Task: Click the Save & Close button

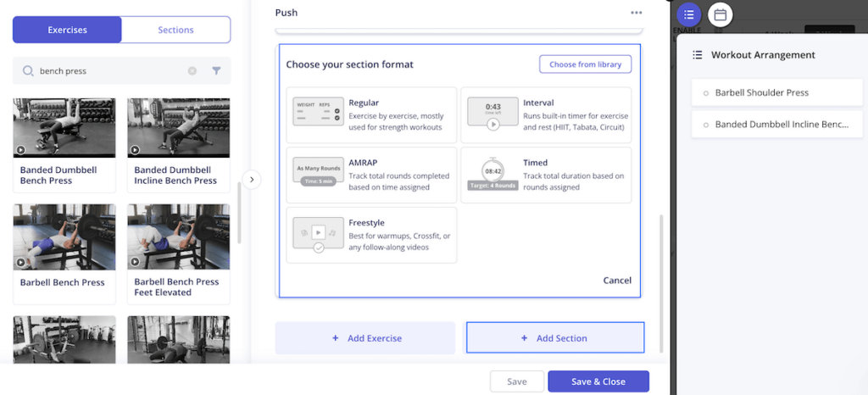Action: (x=598, y=381)
